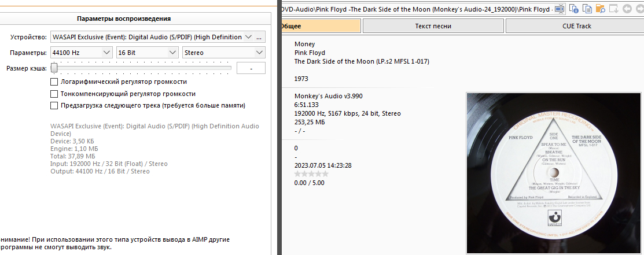
Task: Click the greyed download-arrow icon in top toolbar
Action: [x=614, y=9]
